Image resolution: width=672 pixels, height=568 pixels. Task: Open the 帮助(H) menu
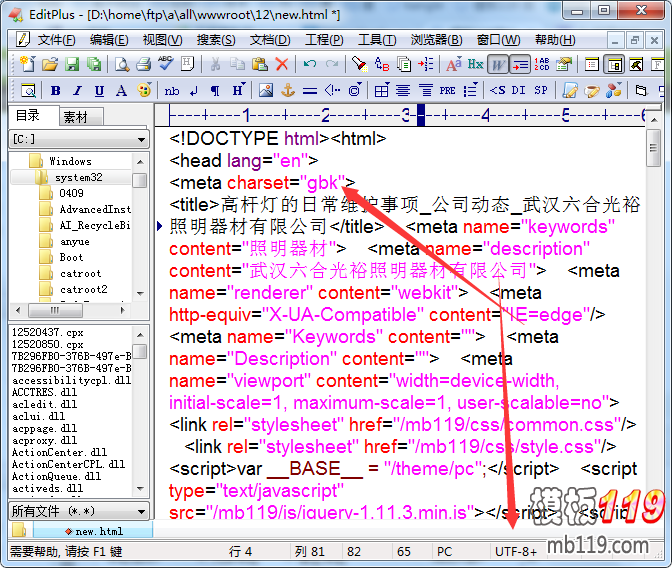point(555,40)
